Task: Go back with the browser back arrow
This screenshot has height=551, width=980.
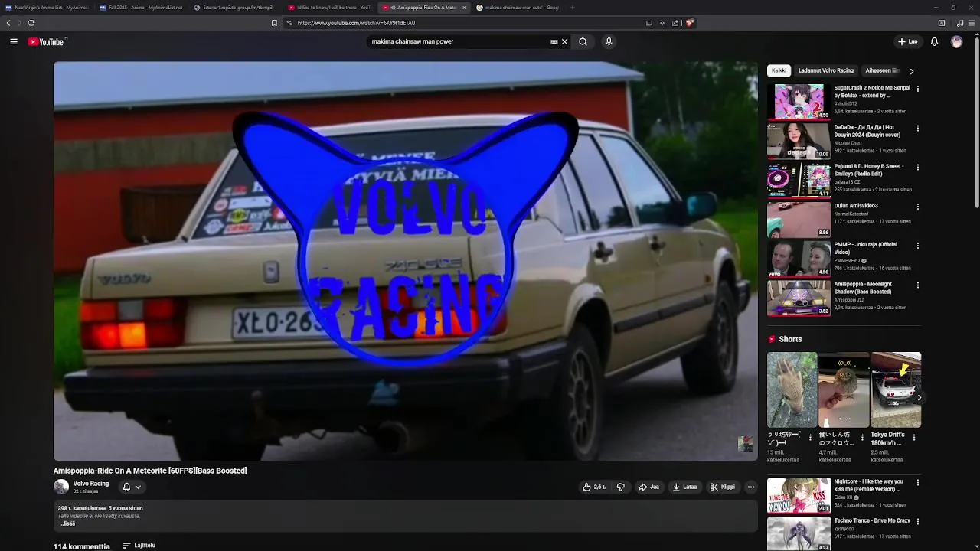Action: coord(8,23)
